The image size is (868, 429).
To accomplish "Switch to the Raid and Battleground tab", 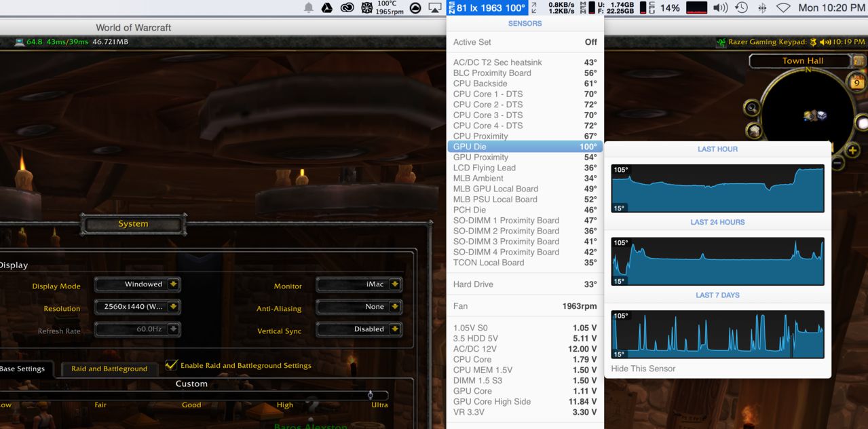I will click(109, 369).
